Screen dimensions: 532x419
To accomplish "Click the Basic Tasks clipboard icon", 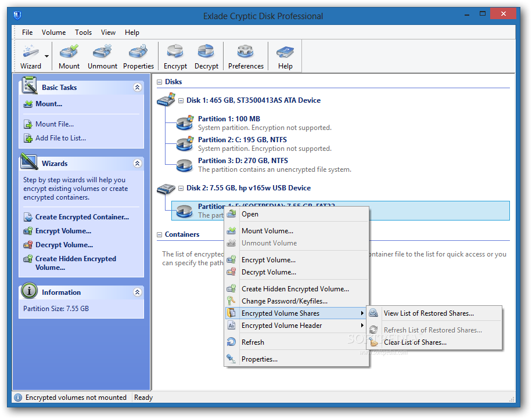I will tap(29, 85).
